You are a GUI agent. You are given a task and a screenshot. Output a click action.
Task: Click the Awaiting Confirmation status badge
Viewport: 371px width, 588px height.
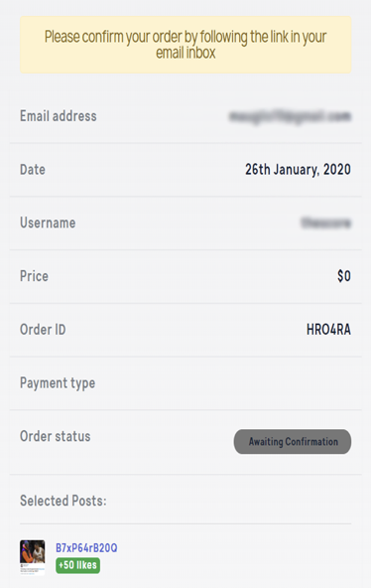(293, 441)
